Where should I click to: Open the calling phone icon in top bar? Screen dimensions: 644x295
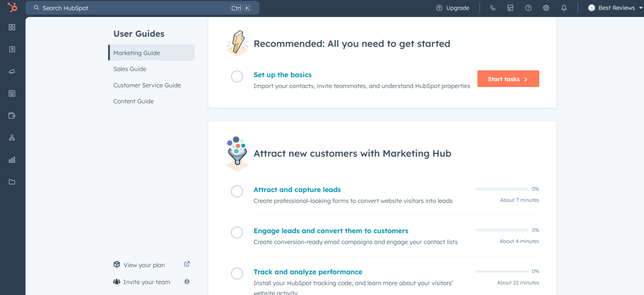click(493, 8)
